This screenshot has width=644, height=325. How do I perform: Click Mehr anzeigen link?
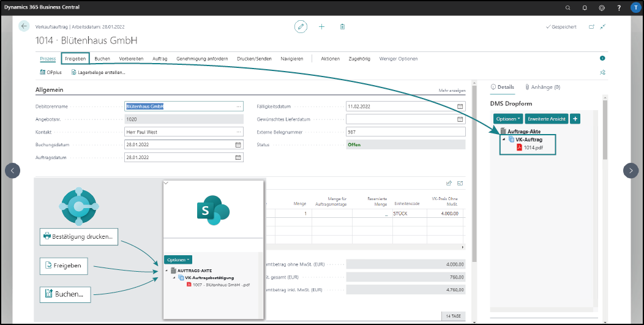tap(452, 91)
